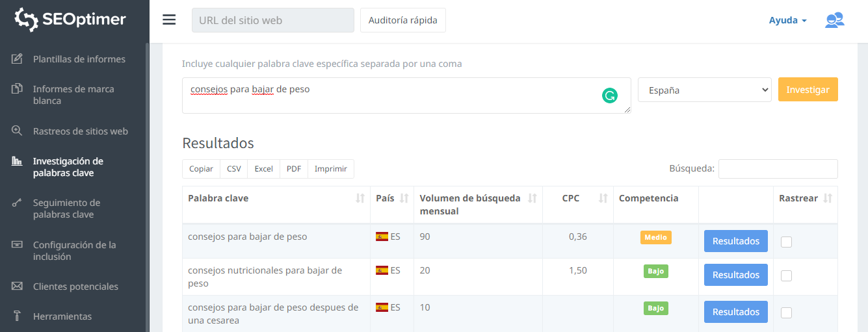This screenshot has width=868, height=332.
Task: Focus the Búsqueda search field
Action: [x=778, y=169]
